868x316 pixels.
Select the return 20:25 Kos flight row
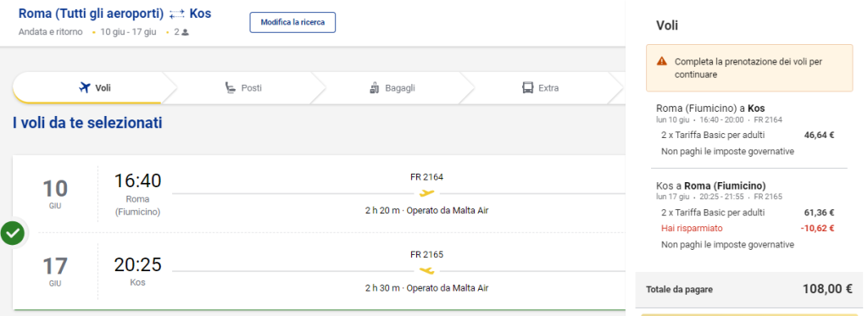[x=319, y=271]
